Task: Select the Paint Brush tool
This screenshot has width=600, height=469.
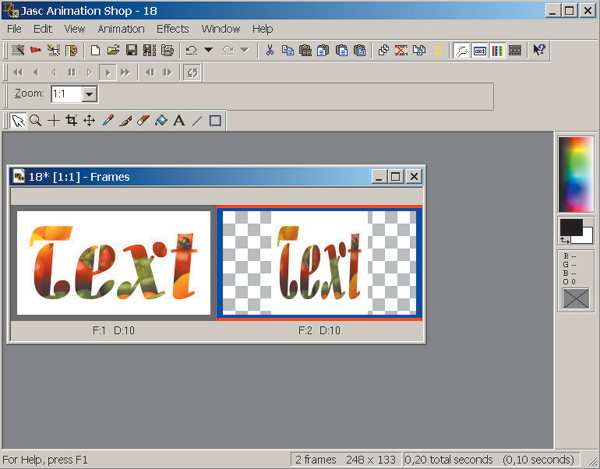Action: [x=126, y=121]
